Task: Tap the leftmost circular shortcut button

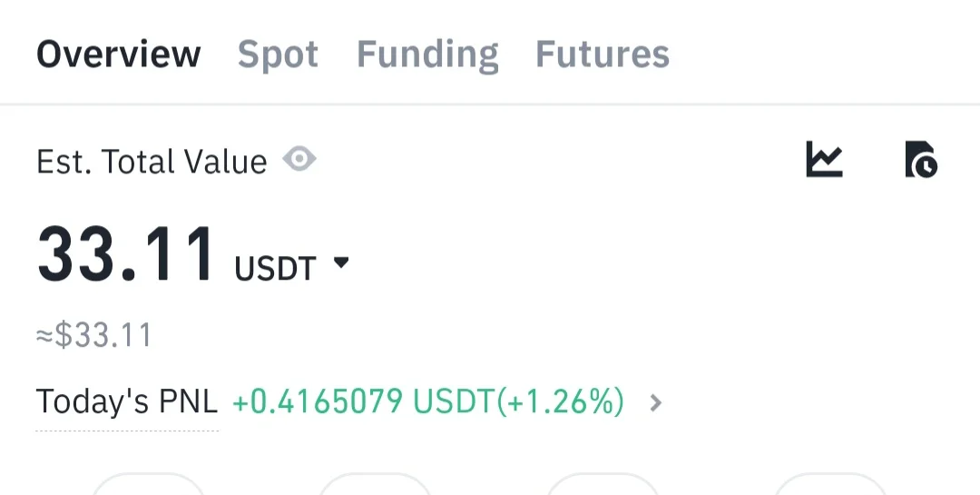Action: (x=148, y=484)
